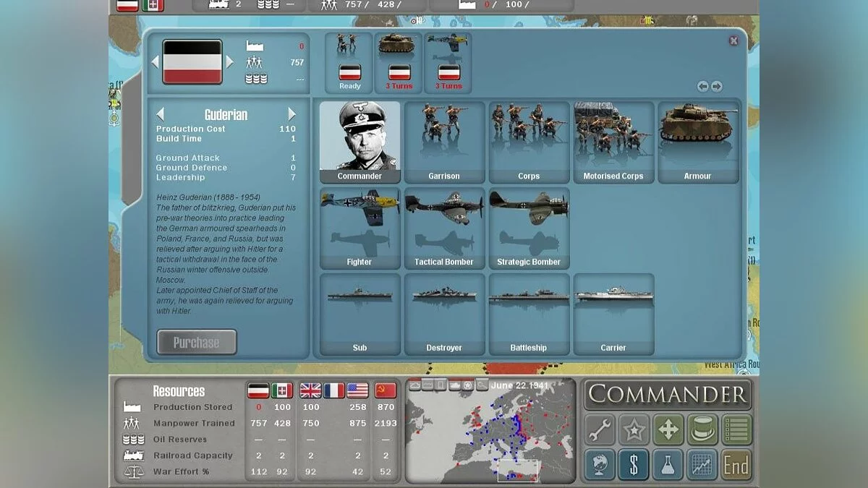Screen dimensions: 868x488
Task: Click the German flag in Resources table
Action: (x=258, y=391)
